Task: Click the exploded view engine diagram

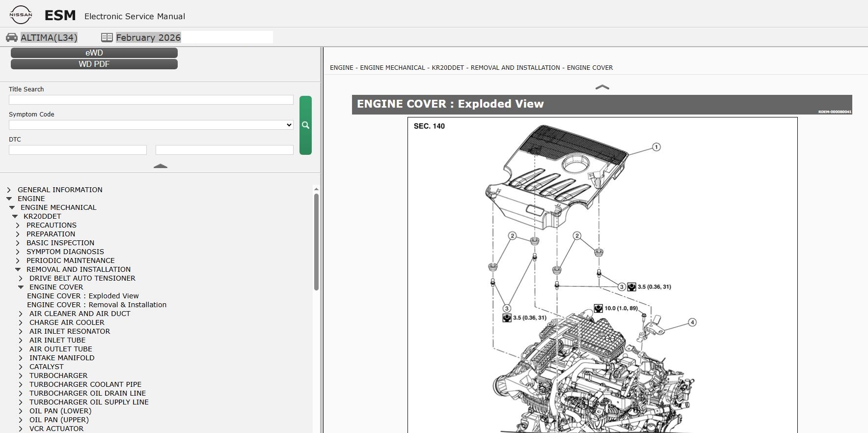Action: [602, 275]
